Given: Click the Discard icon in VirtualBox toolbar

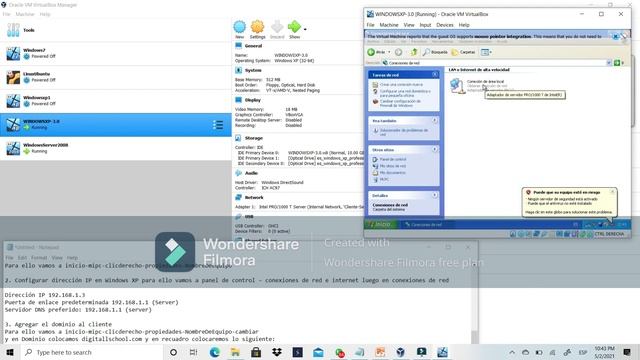Looking at the screenshot, I should tap(277, 27).
